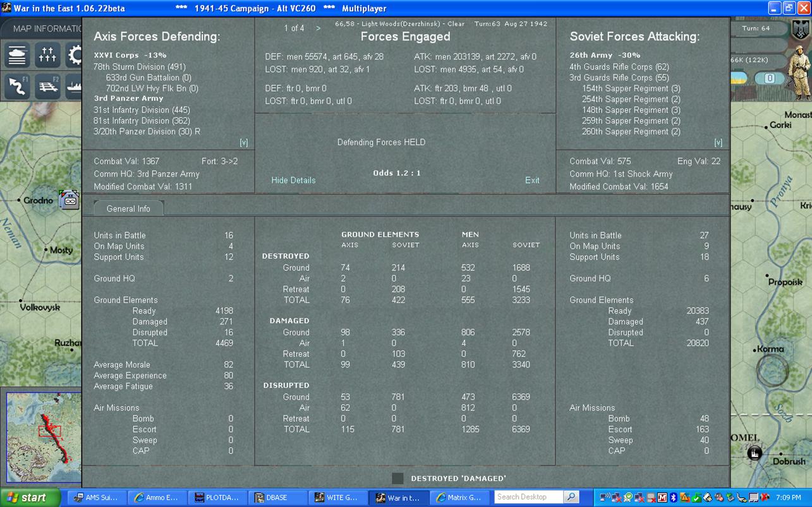The image size is (812, 507).
Task: Click the weather sky indicator swatch
Action: pyautogui.click(x=739, y=78)
